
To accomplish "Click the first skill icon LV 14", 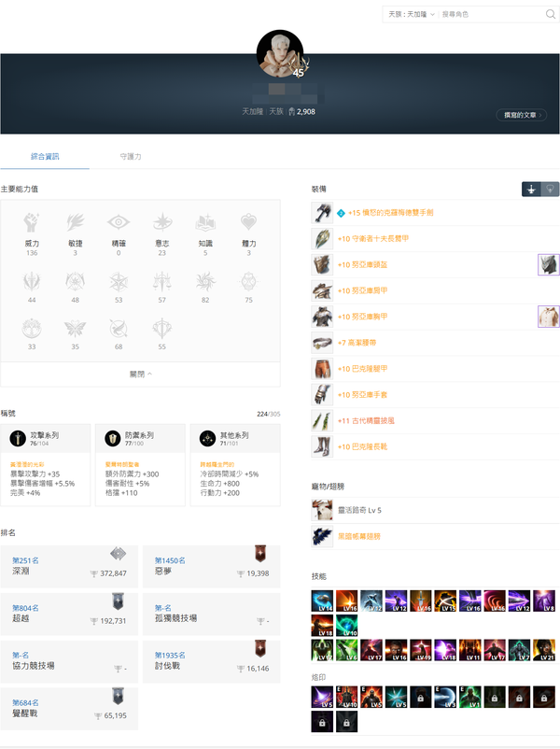I will pyautogui.click(x=322, y=601).
